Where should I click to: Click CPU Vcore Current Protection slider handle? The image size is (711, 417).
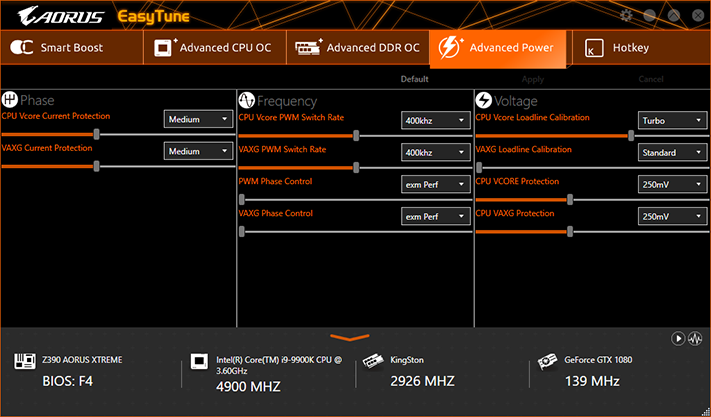96,134
